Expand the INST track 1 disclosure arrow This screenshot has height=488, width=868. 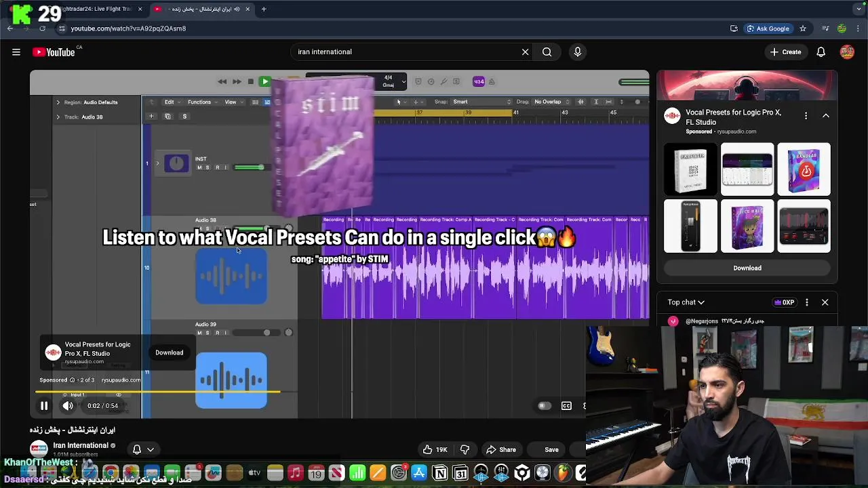click(x=158, y=163)
